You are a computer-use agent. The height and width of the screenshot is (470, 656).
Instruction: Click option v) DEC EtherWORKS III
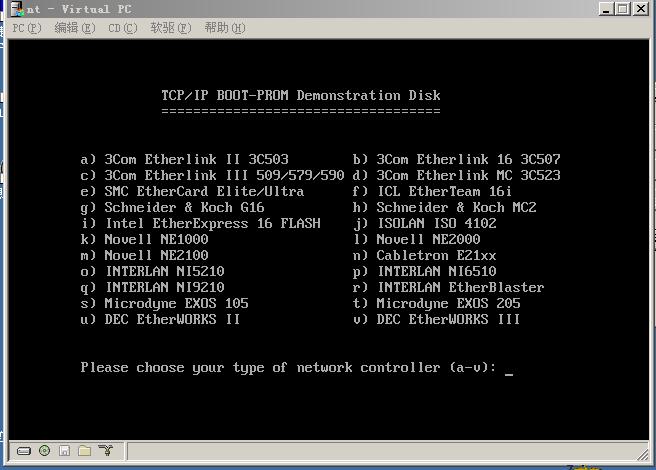coord(436,319)
